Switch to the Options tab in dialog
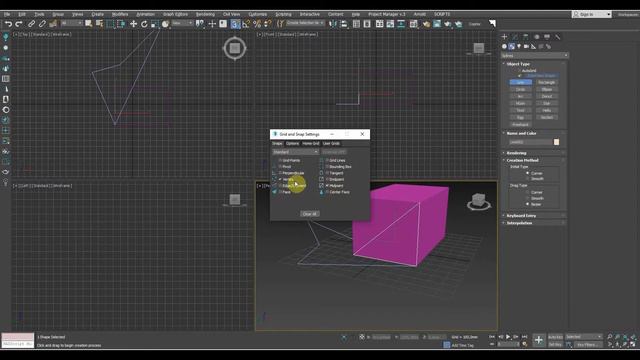 (292, 144)
